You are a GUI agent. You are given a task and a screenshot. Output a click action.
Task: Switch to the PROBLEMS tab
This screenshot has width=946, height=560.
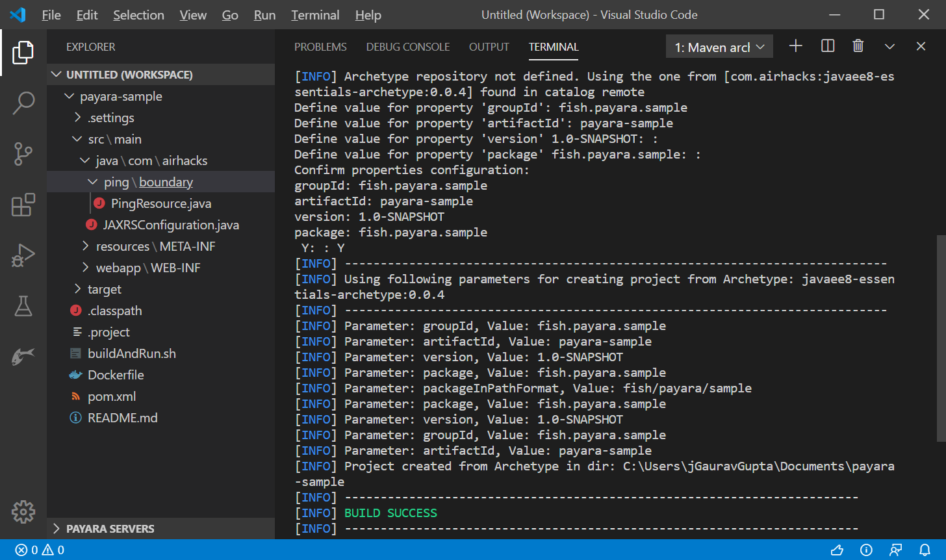pos(320,47)
